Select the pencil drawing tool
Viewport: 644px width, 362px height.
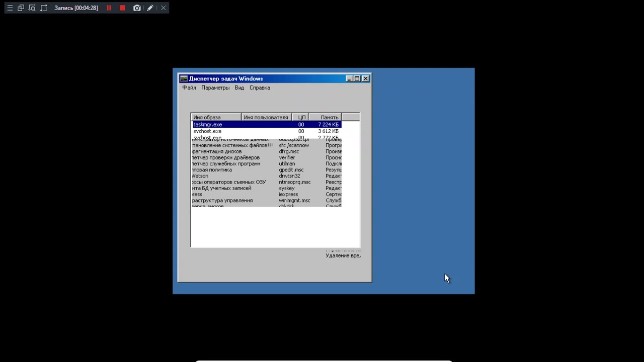(x=150, y=8)
